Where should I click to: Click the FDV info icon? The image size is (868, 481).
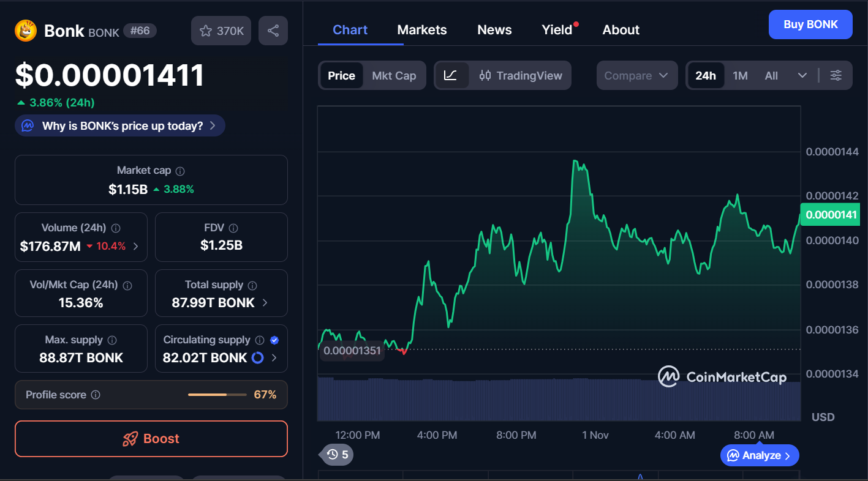233,228
